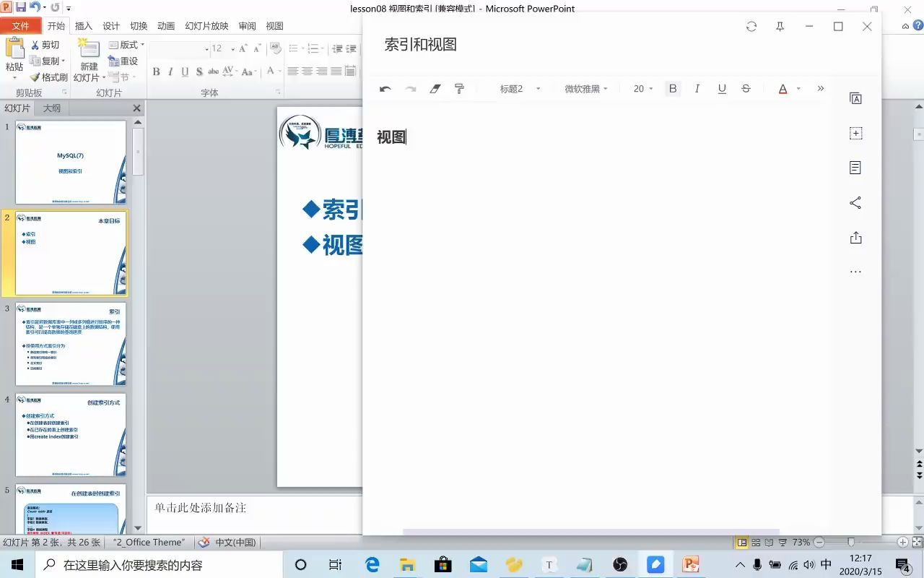Click the zoom out minus button
Image resolution: width=924 pixels, height=578 pixels.
point(819,542)
